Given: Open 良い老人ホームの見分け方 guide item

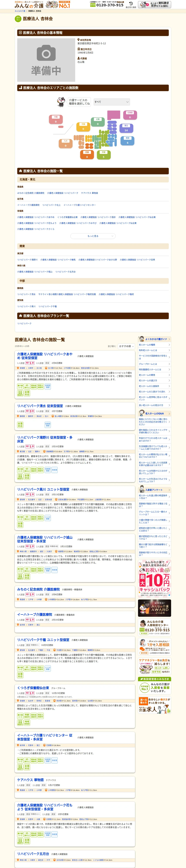Looking at the screenshot, I should (155, 405).
